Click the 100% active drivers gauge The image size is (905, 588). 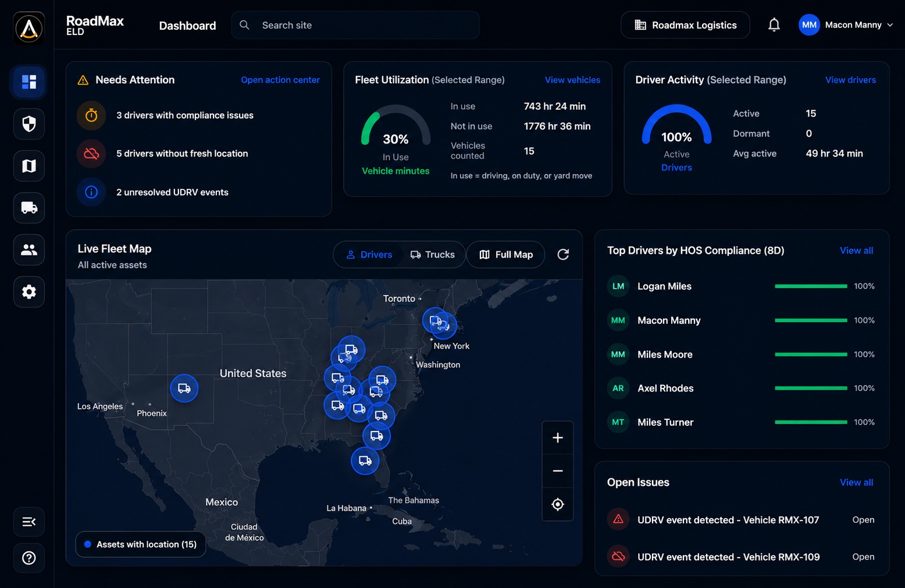point(676,124)
